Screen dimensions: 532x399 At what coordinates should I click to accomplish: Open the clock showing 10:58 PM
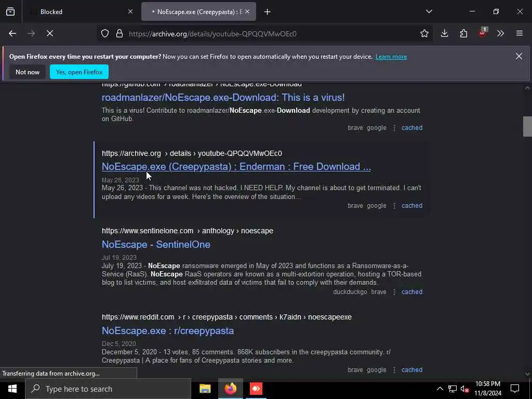pos(488,389)
